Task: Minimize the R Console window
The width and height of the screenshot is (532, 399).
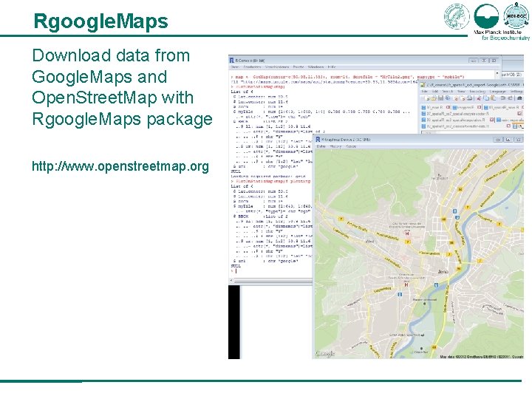Action: 474,61
